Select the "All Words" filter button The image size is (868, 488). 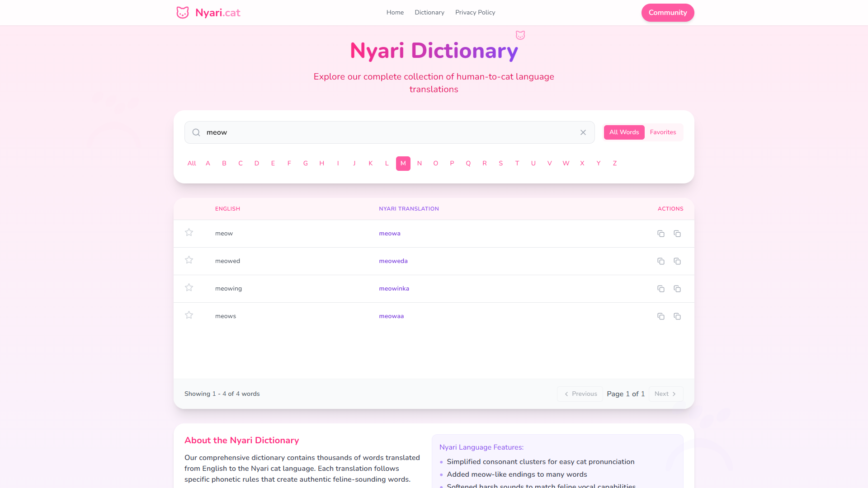point(624,132)
